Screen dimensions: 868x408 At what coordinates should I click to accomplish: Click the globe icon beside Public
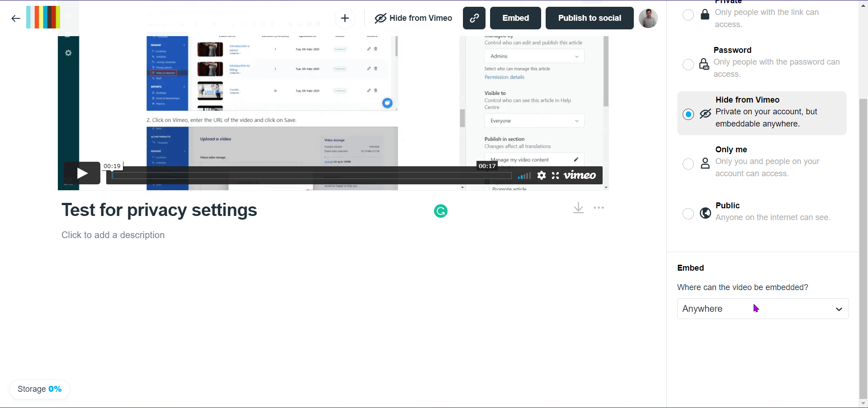tap(705, 213)
